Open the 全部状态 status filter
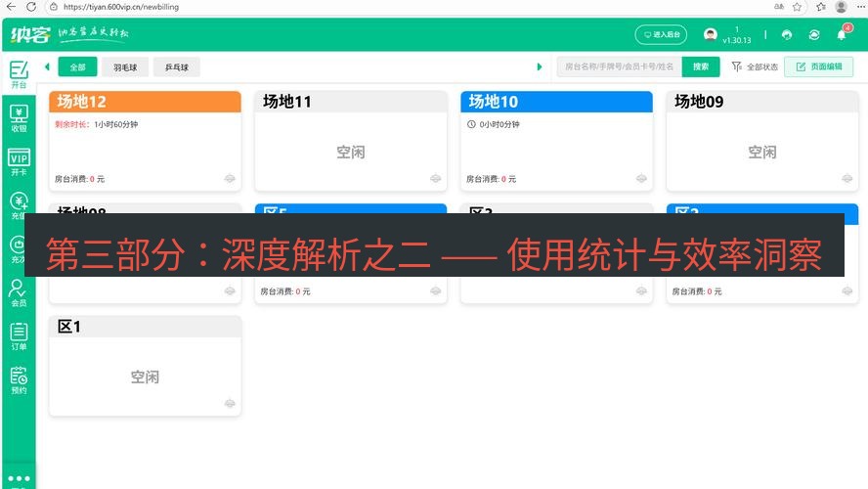 [755, 67]
